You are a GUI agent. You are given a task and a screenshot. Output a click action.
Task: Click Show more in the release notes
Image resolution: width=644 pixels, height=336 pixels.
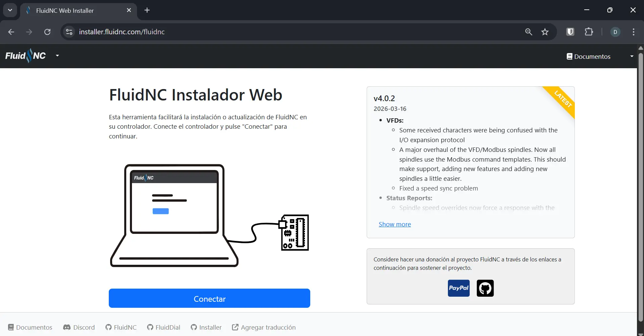click(395, 224)
